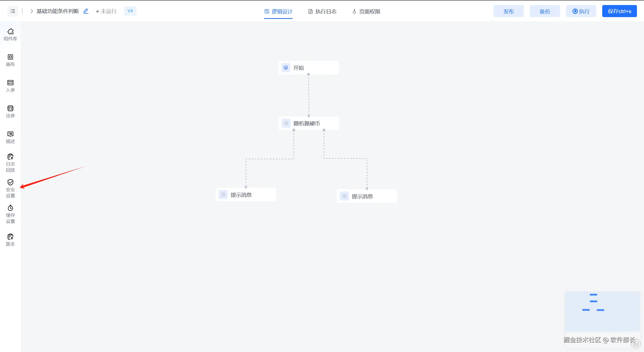Expand the breadcrumb chevron before 基础功能条件判断

[32, 11]
